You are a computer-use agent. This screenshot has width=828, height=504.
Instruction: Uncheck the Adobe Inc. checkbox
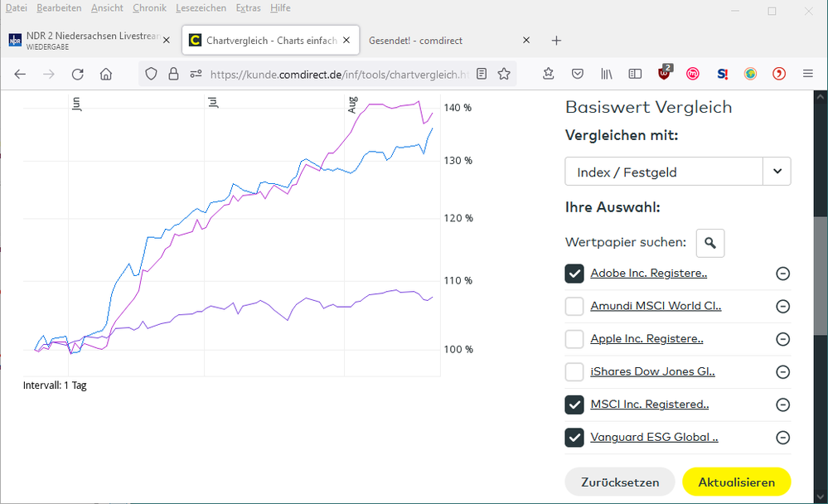click(x=574, y=274)
